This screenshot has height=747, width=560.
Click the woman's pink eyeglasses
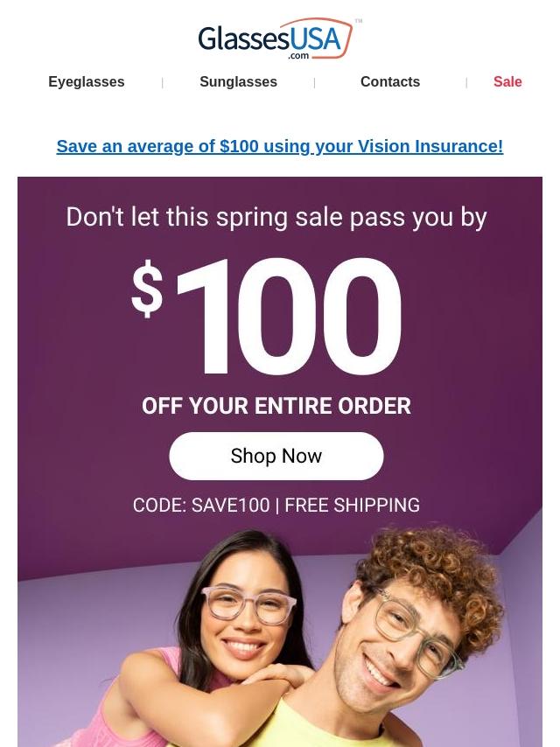pos(248,605)
